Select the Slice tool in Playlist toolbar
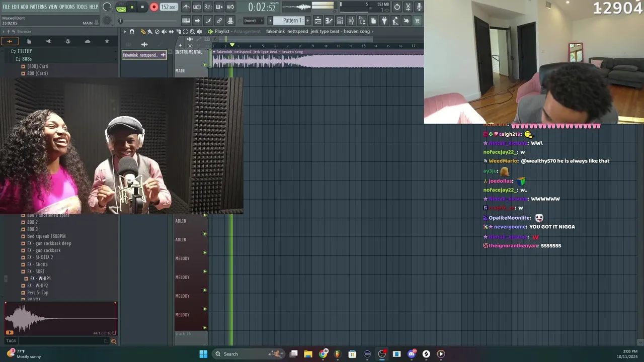The image size is (644, 362). tap(178, 31)
